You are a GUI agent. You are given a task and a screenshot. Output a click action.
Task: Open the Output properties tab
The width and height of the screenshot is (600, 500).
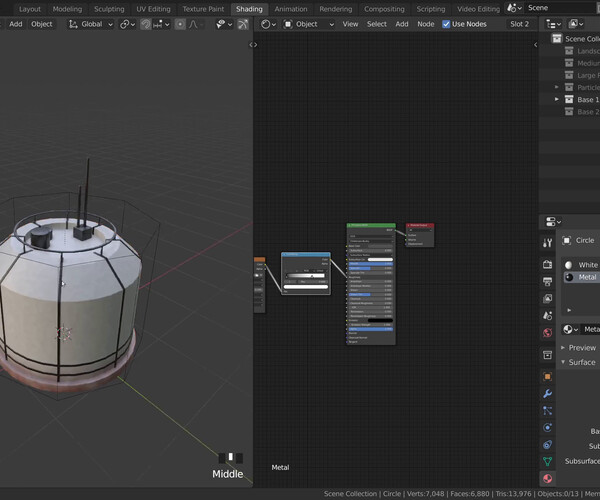coord(548,282)
